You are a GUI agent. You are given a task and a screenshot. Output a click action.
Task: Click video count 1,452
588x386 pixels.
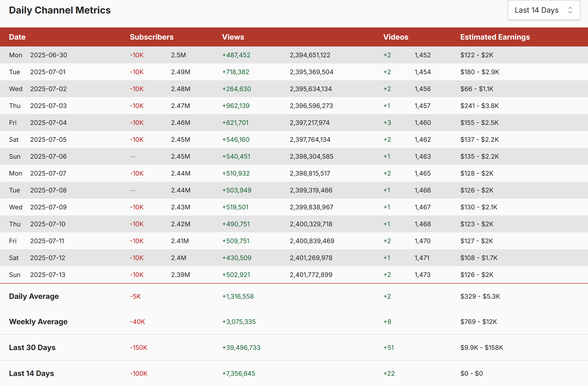tap(422, 55)
